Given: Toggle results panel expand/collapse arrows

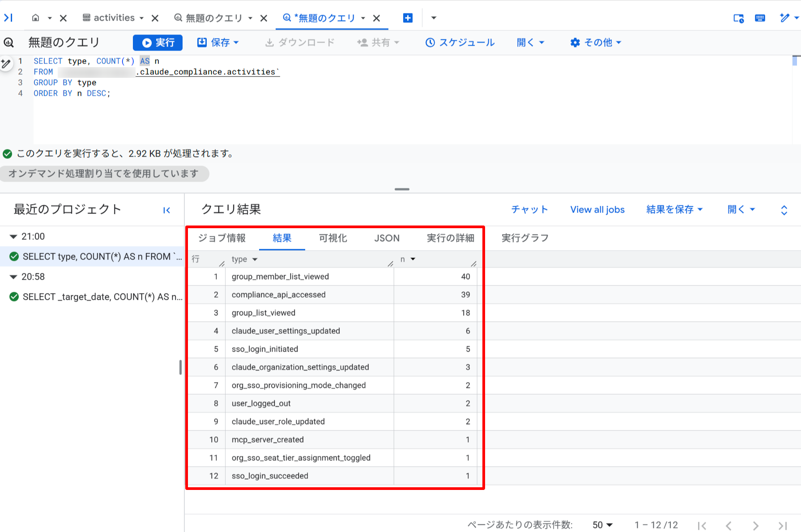Looking at the screenshot, I should click(x=784, y=210).
